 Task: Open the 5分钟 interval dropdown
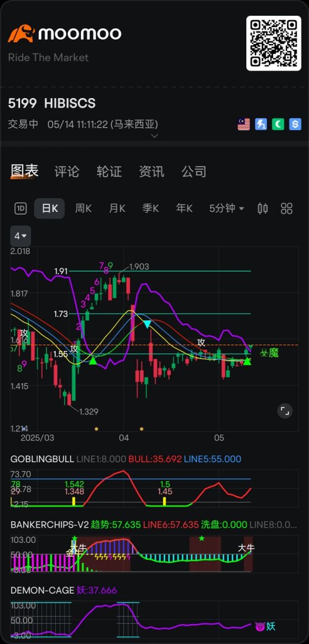point(227,209)
